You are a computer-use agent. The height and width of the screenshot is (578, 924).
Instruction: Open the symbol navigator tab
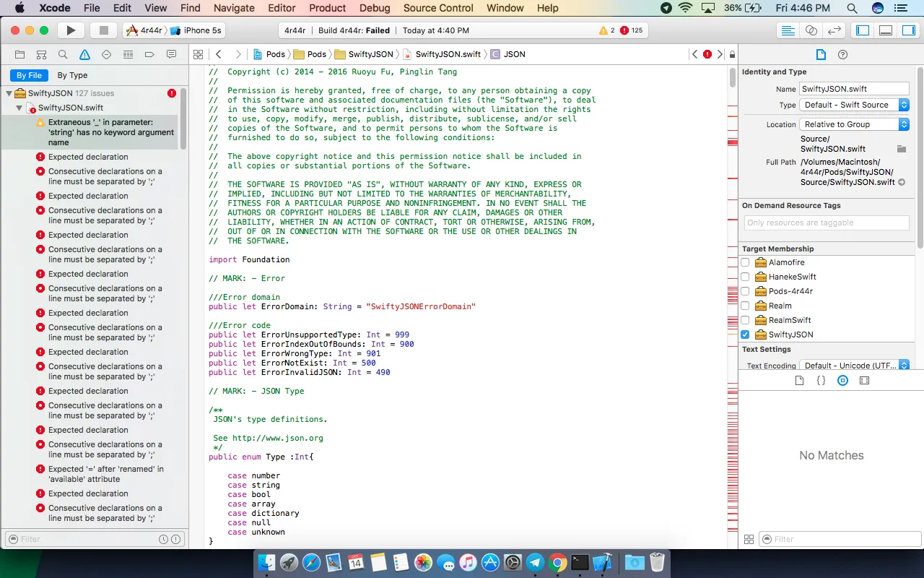[x=41, y=55]
